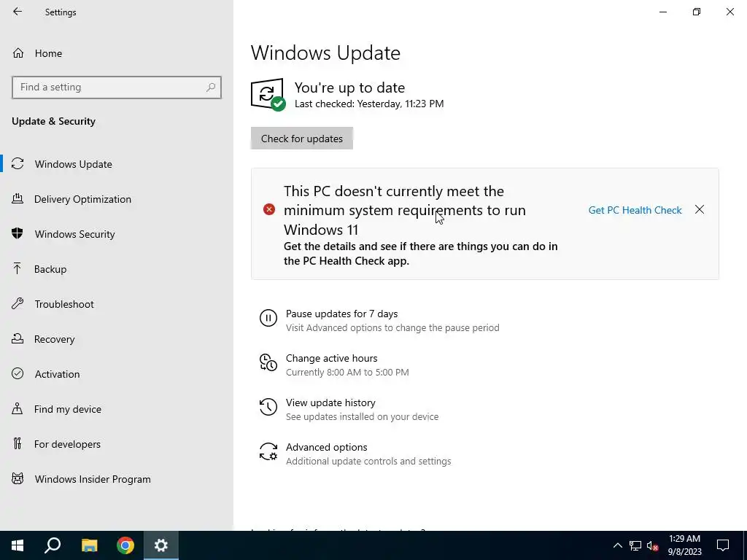747x560 pixels.
Task: Click the Windows Update sync icon in the sidebar
Action: 18,164
